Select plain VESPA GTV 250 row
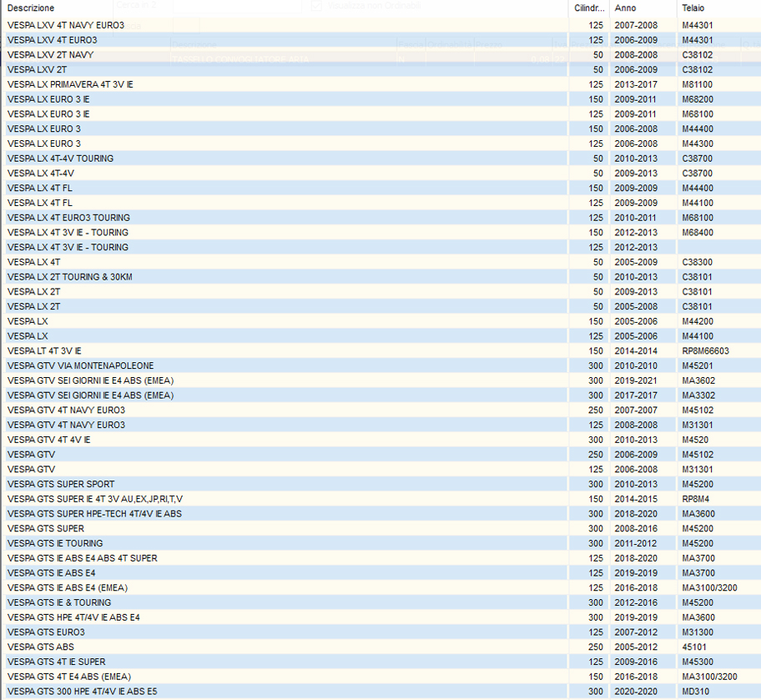 380,455
